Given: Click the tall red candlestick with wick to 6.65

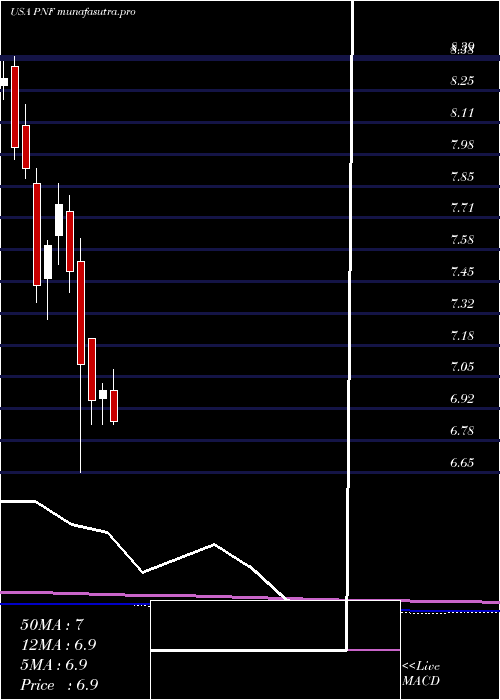Looking at the screenshot, I should point(81,313).
